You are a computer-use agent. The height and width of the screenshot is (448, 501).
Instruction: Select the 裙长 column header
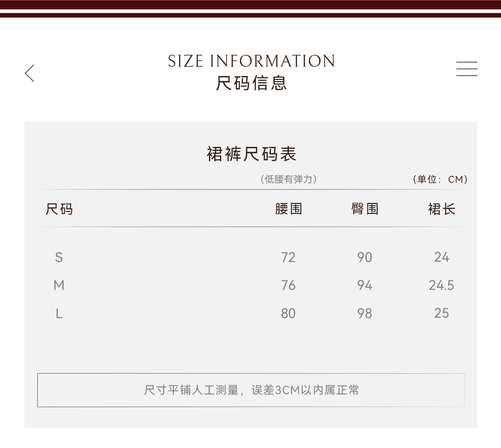tap(441, 209)
